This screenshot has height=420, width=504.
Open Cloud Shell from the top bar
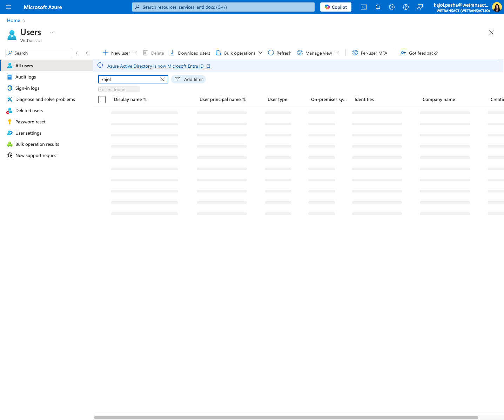coord(364,7)
